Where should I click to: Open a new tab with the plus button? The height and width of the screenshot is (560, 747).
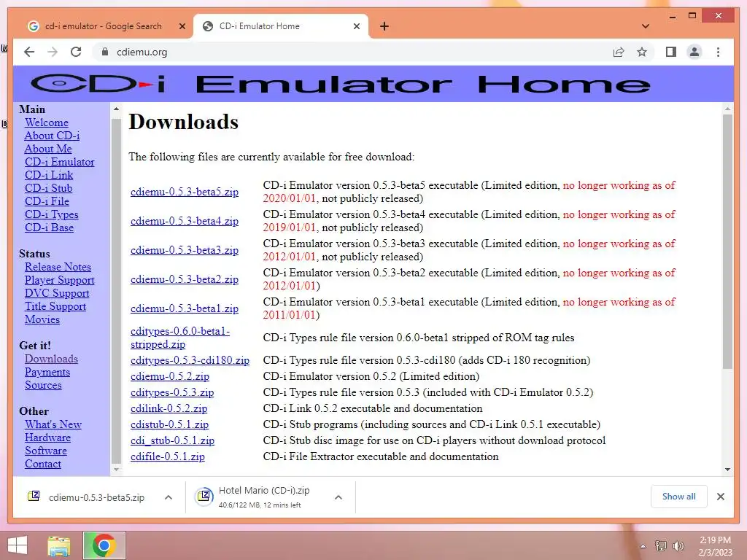pyautogui.click(x=384, y=26)
